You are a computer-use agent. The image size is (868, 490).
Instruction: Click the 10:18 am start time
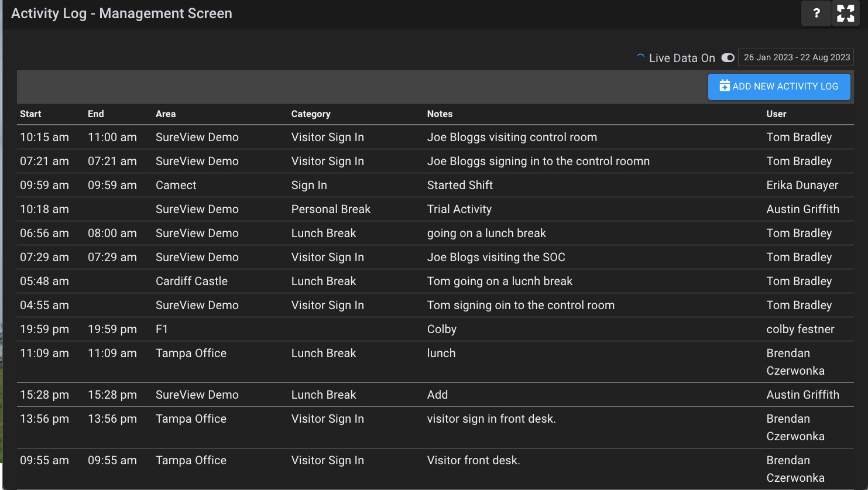tap(44, 209)
